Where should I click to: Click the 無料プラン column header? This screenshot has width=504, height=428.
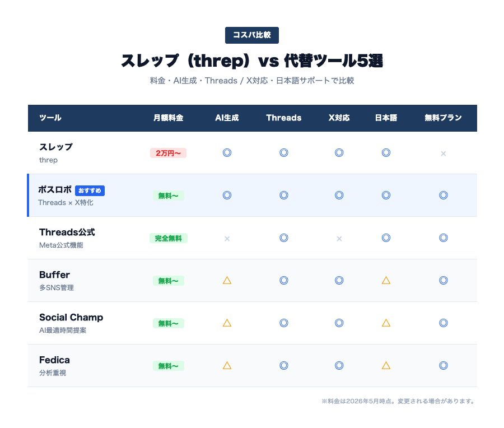pyautogui.click(x=444, y=118)
